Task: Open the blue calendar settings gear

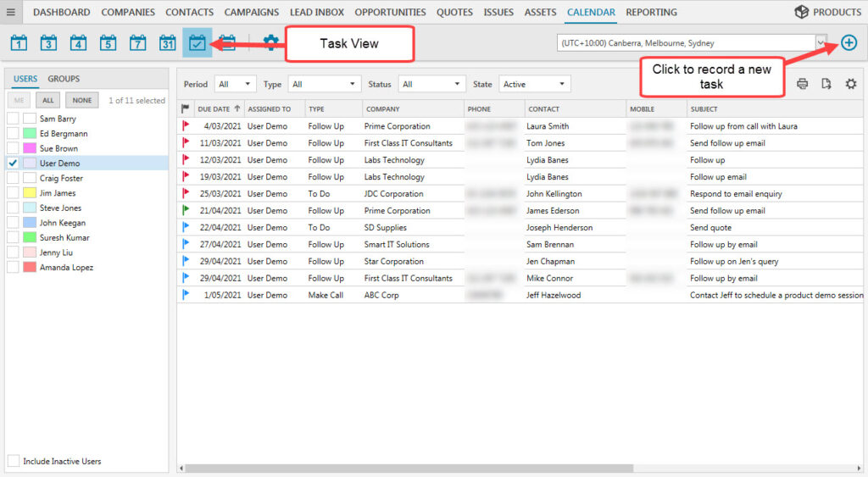Action: coord(270,42)
